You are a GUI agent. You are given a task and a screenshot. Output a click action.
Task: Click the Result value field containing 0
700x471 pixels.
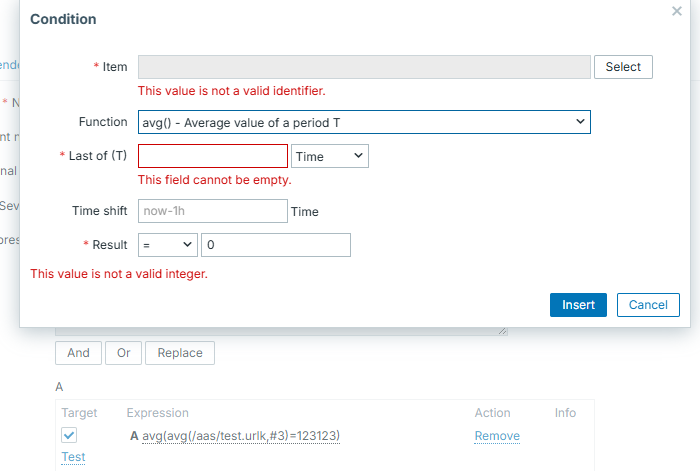pos(275,245)
